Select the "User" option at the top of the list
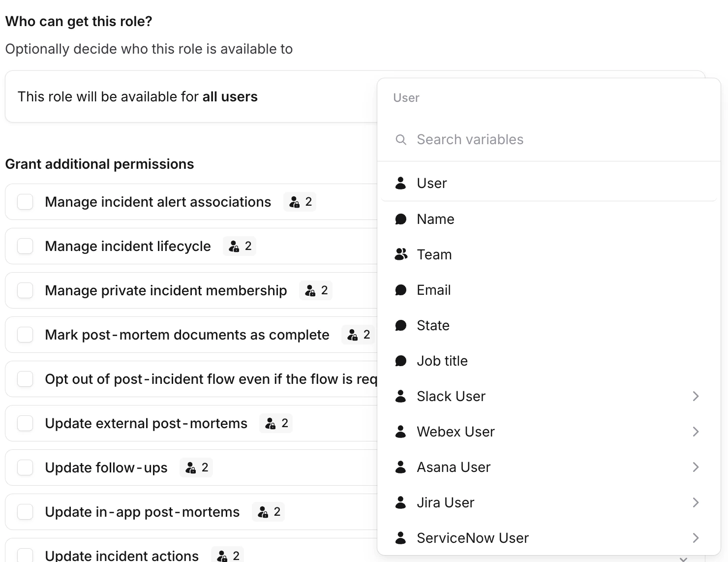728x562 pixels. (431, 183)
